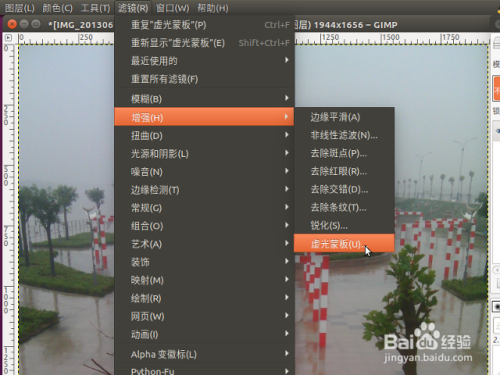The image size is (500, 375).
Task: Open the 非线性滤波(N)... filter
Action: [344, 135]
